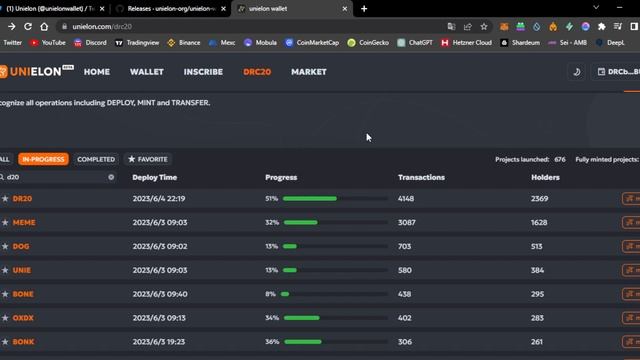Open the DRC20 page

257,72
